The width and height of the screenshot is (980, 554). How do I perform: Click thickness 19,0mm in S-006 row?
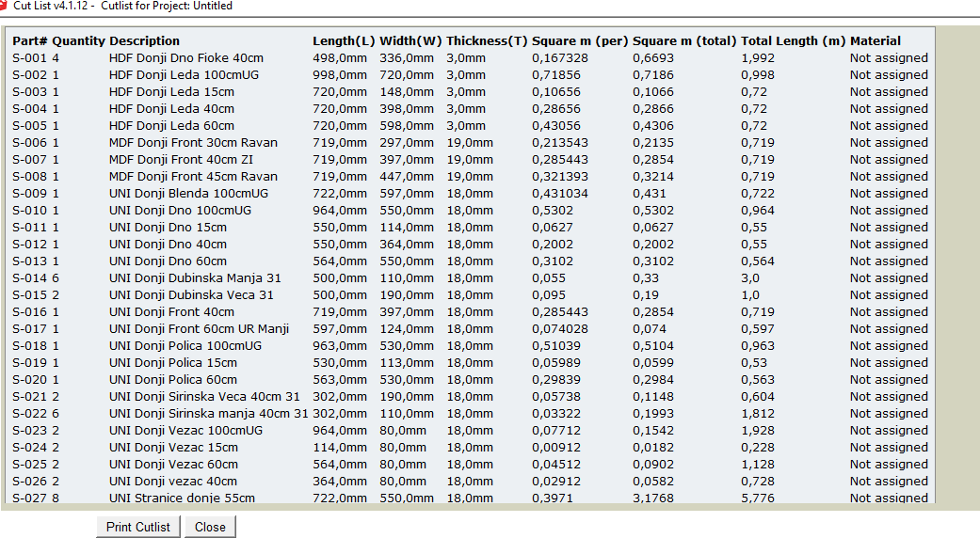point(470,142)
